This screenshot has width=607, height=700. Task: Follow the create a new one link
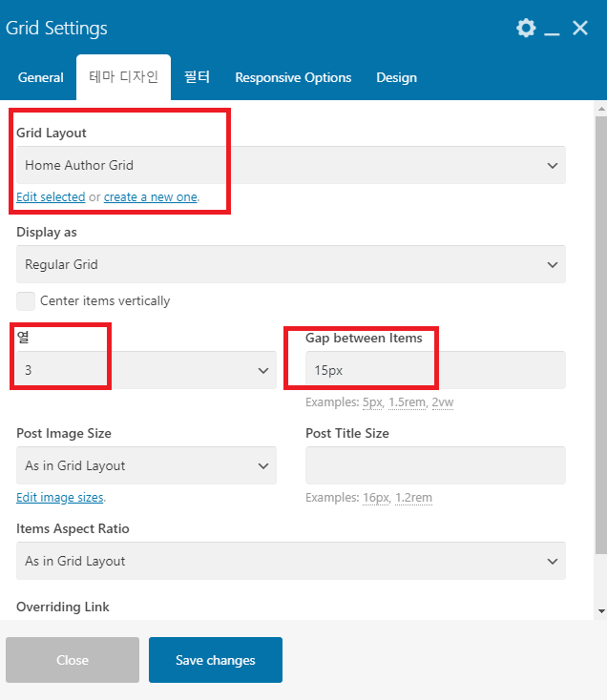151,196
